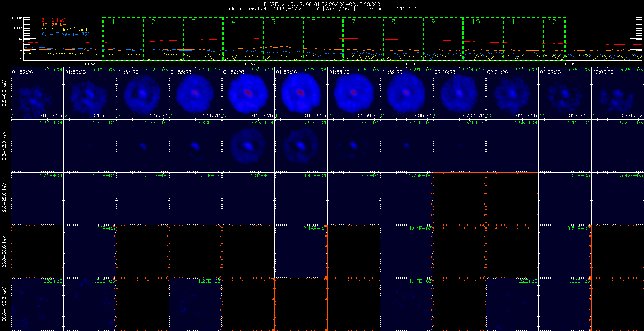This screenshot has width=644, height=331.
Task: Click the 6.0-12.0 keV row label
Action: coord(4,146)
